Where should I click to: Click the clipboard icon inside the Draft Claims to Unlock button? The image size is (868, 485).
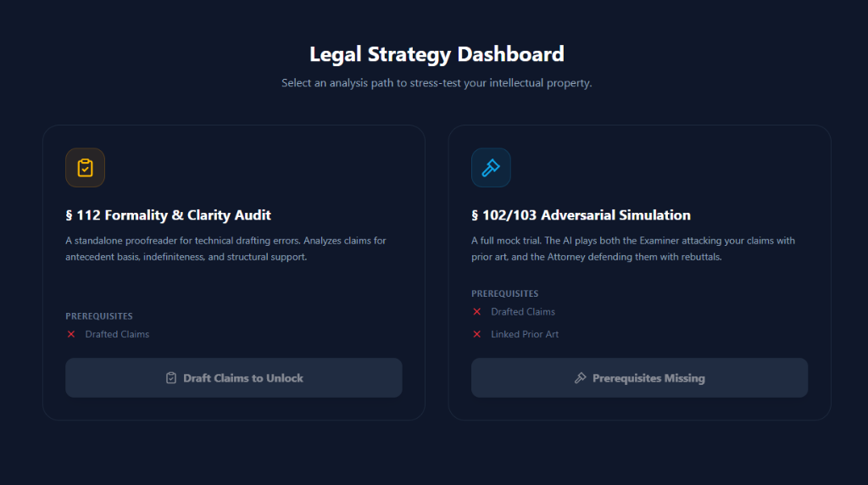[x=171, y=378]
